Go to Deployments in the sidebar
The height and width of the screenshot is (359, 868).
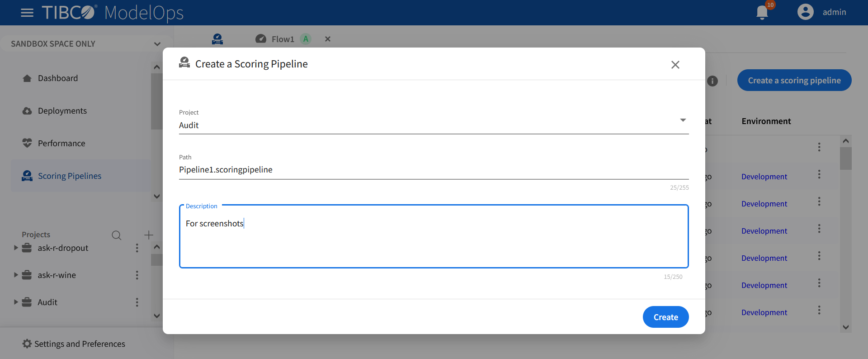click(x=62, y=111)
